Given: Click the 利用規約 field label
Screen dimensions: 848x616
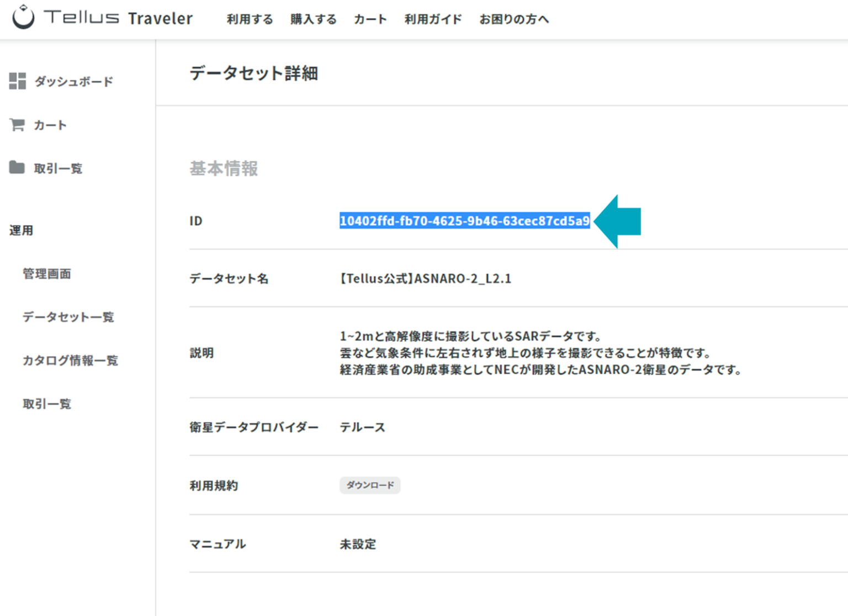Looking at the screenshot, I should (214, 486).
